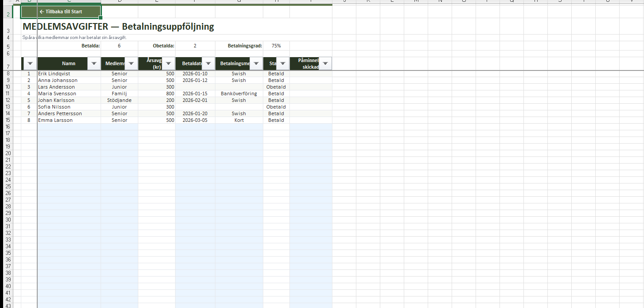Open the Status column filter dropdown
644x308 pixels.
(283, 64)
